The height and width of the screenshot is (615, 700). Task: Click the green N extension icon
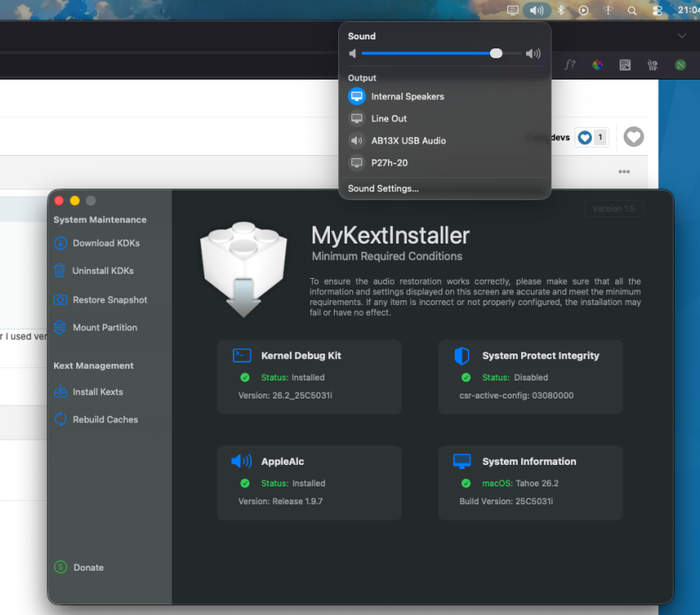[680, 65]
